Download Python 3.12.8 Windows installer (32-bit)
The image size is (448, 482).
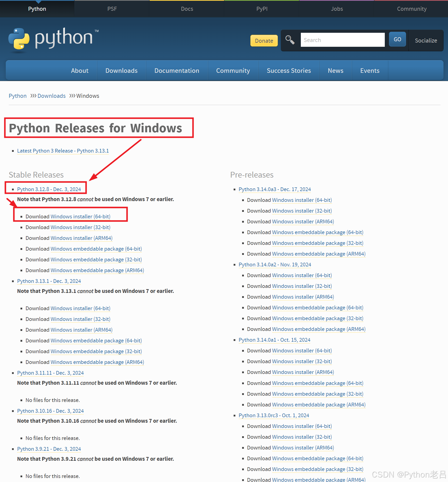(80, 227)
